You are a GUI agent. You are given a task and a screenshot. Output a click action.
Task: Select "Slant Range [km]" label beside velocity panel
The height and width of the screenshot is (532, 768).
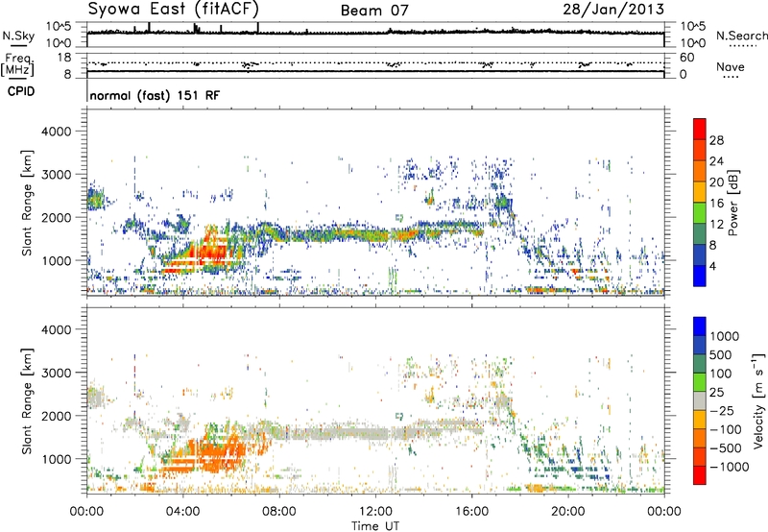coord(27,401)
